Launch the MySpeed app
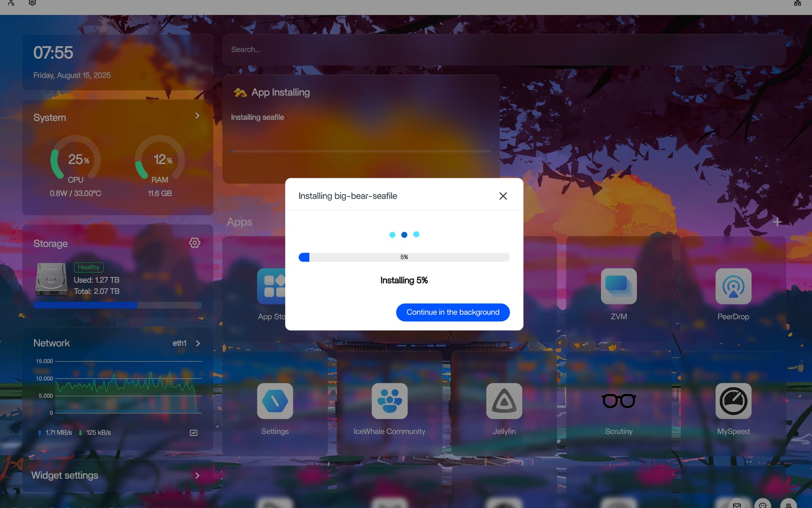 (x=733, y=401)
